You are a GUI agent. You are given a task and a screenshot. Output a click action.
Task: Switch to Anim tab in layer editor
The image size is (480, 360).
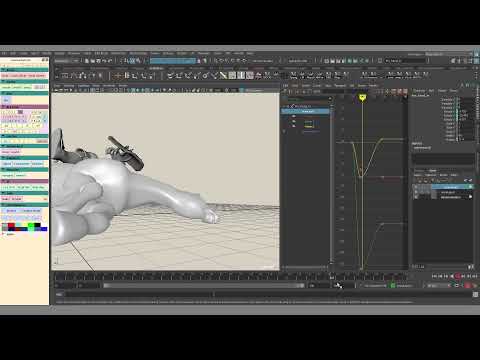(432, 170)
